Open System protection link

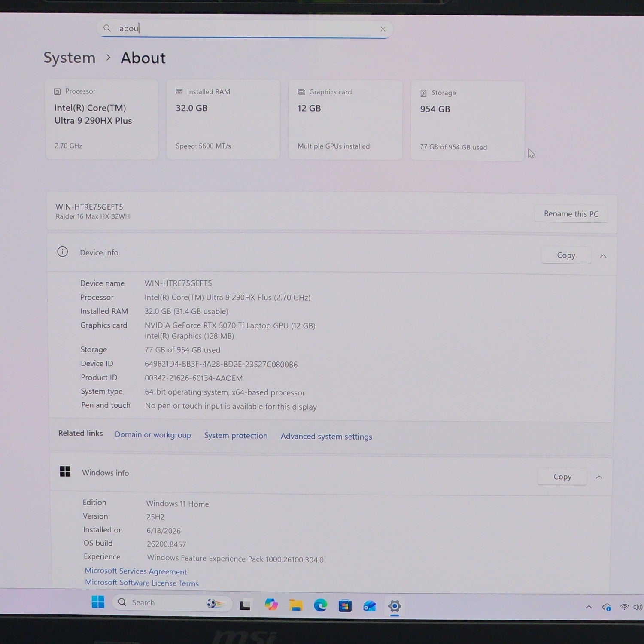[x=236, y=435]
